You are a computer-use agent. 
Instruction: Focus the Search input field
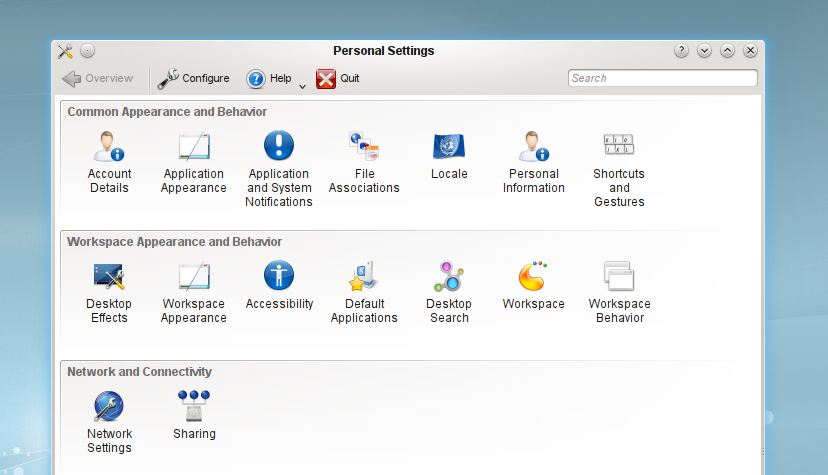[663, 78]
